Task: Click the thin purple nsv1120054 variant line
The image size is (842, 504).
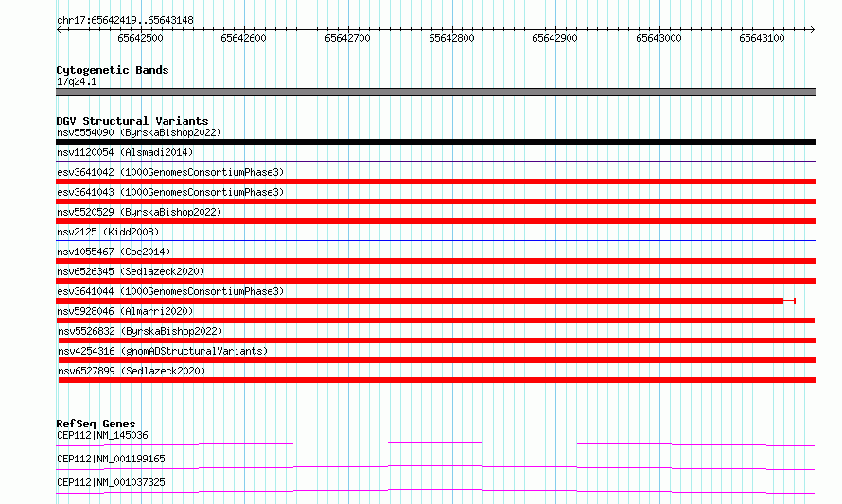Action: pyautogui.click(x=435, y=161)
